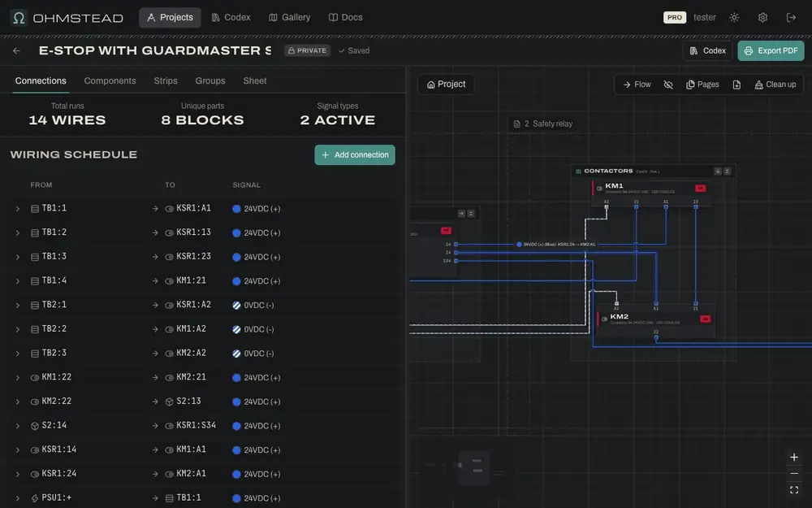Click the tester username
Image resolution: width=812 pixels, height=508 pixels.
[x=705, y=18]
